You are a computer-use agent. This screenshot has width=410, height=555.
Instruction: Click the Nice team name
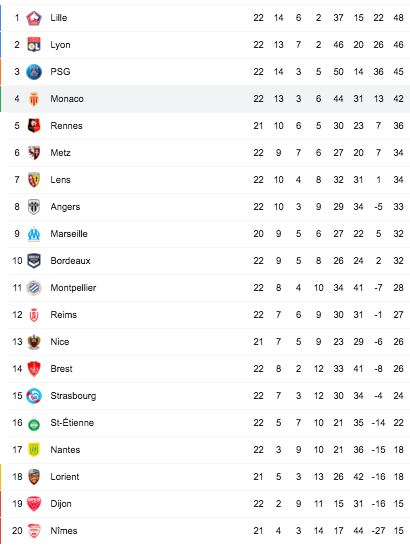point(60,342)
